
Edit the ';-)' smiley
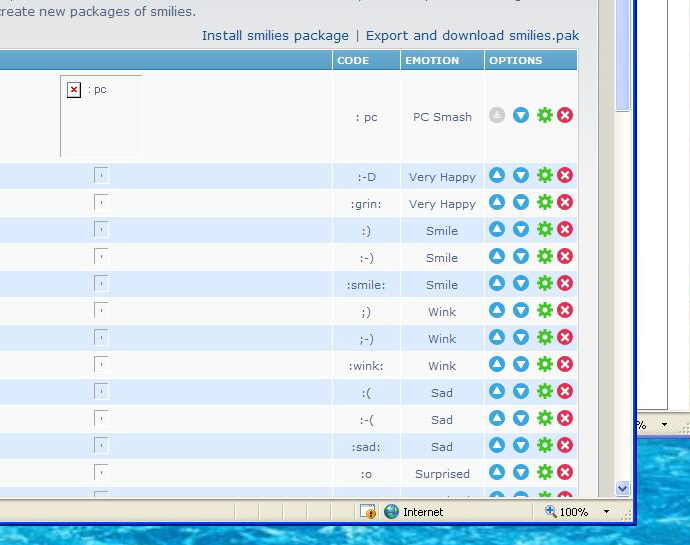click(545, 337)
